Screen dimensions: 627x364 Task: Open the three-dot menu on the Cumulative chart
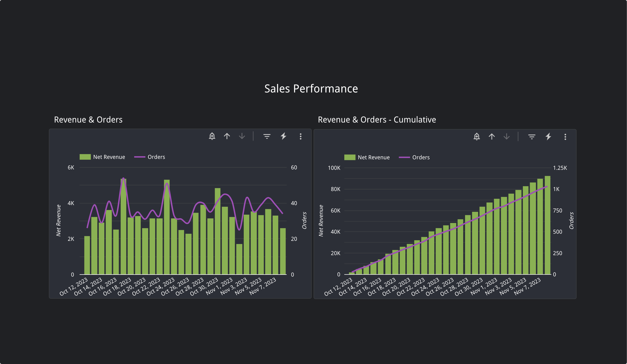(x=565, y=137)
